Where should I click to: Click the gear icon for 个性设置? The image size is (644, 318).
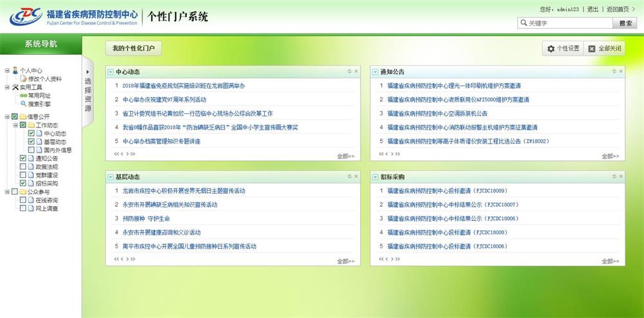pos(551,49)
